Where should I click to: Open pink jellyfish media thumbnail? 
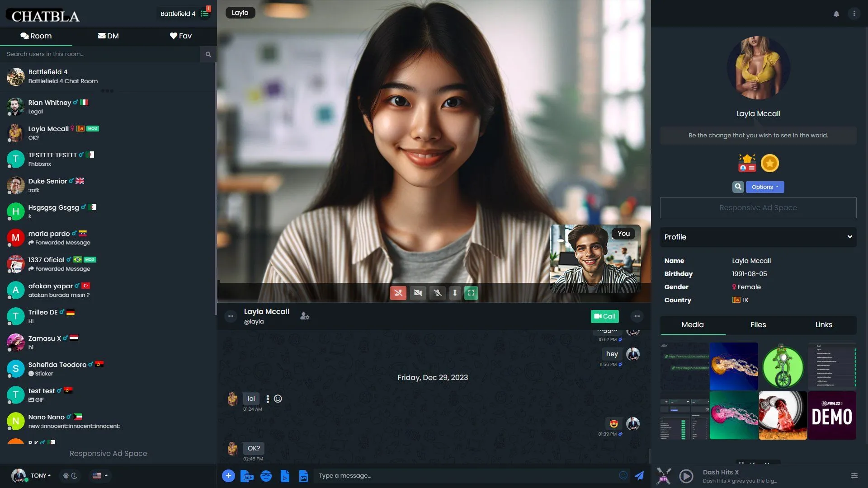click(734, 415)
